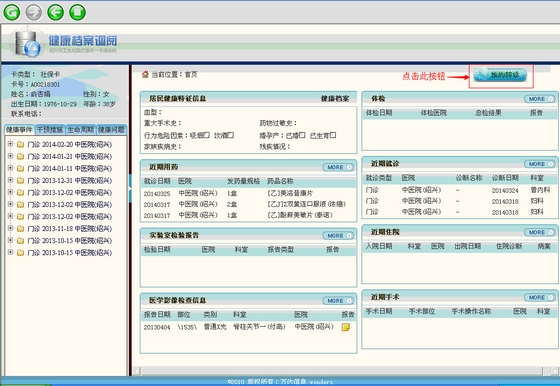Click MORE in the 实验室检验报告 panel
This screenshot has width=560, height=386.
pos(338,236)
